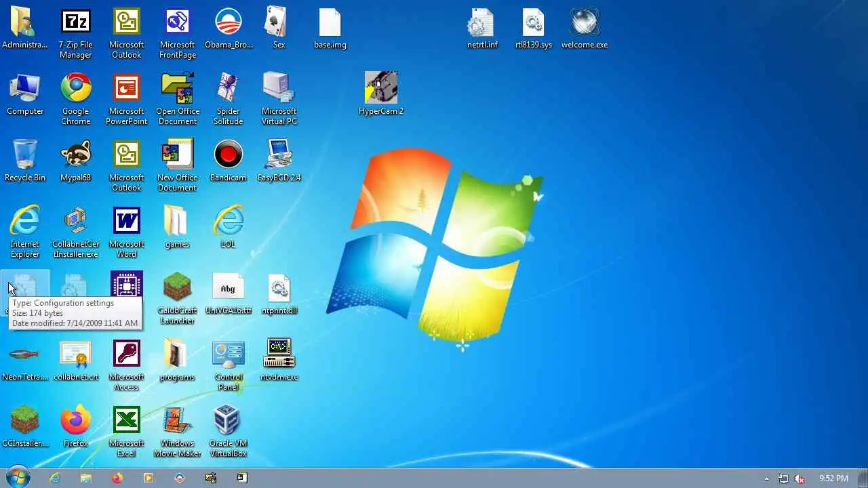Select the Recycle Bin icon
Screen dimensions: 868x488
coord(25,161)
